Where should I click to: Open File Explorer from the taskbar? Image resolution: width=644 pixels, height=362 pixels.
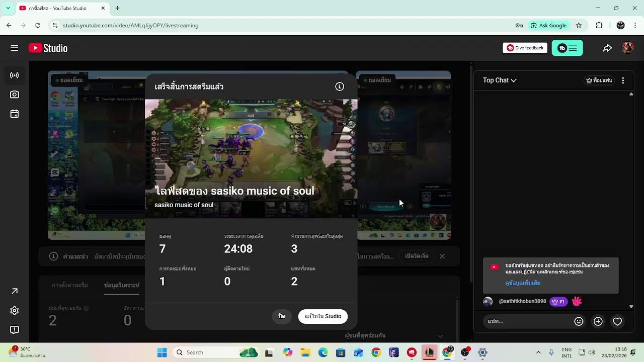305,352
